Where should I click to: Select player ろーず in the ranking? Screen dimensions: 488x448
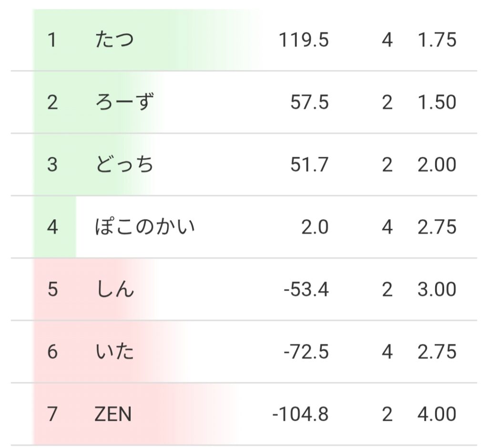pos(124,102)
